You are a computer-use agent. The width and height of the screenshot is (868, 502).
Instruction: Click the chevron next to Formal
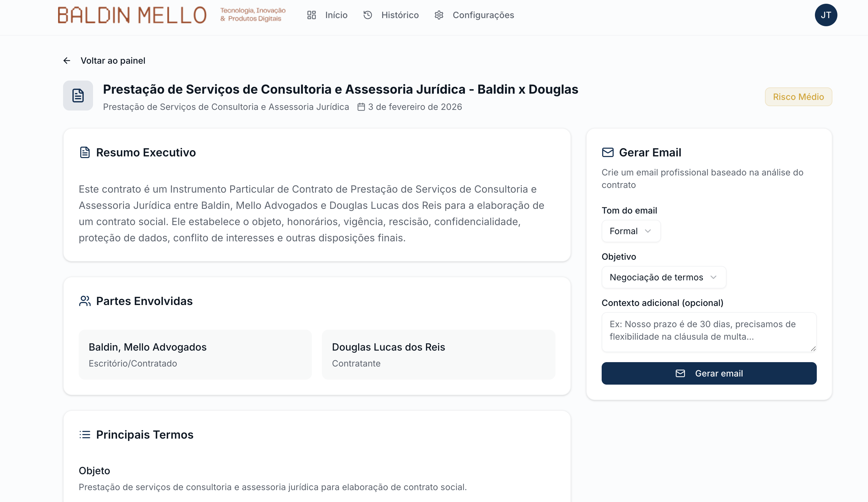(x=648, y=231)
